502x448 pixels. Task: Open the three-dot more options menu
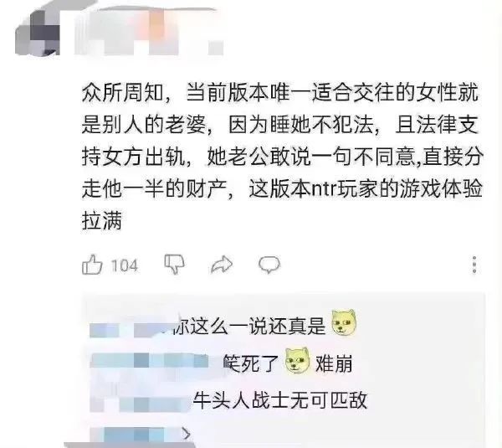pyautogui.click(x=474, y=265)
